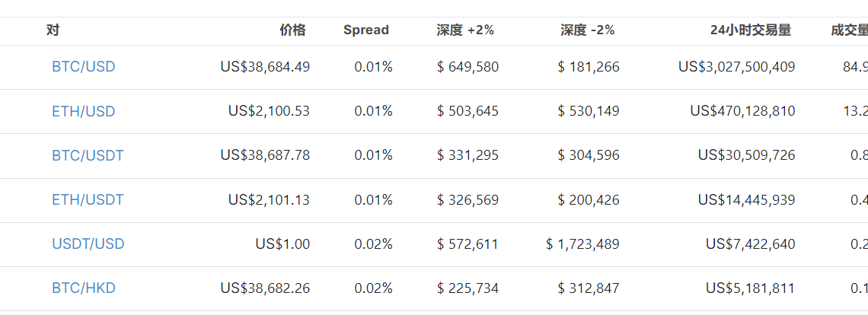The width and height of the screenshot is (868, 315).
Task: Click the BTC/HKD pair link
Action: coord(84,288)
